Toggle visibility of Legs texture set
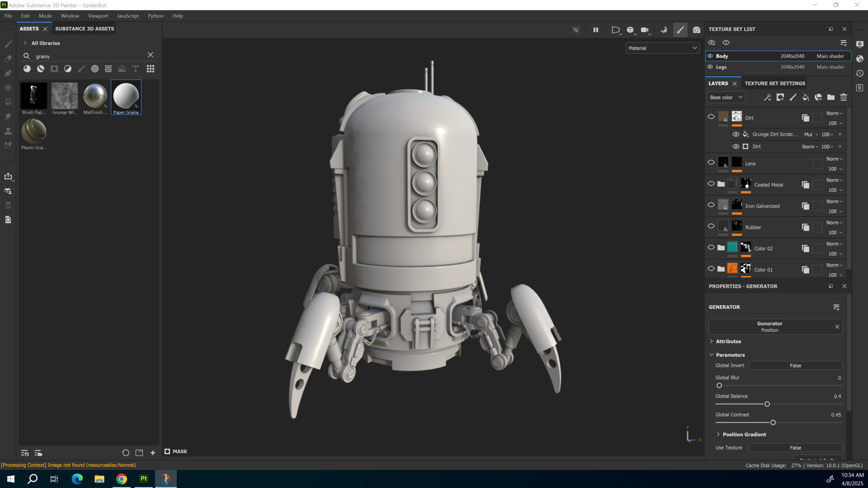Viewport: 868px width, 488px height. coord(710,67)
